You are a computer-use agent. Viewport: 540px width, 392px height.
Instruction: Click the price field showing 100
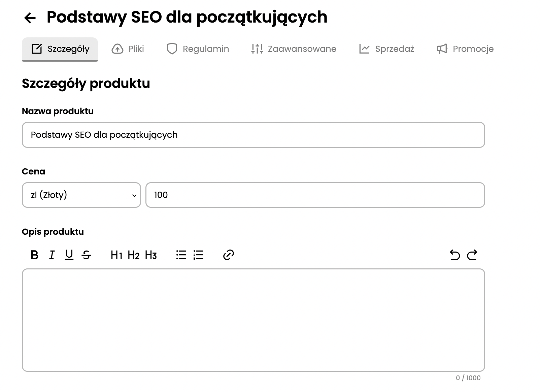pyautogui.click(x=315, y=195)
